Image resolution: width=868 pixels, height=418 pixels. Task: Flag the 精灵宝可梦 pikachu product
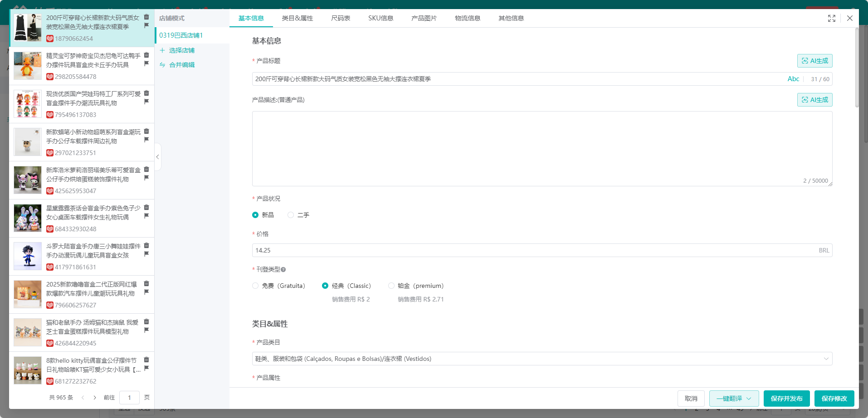click(x=146, y=64)
